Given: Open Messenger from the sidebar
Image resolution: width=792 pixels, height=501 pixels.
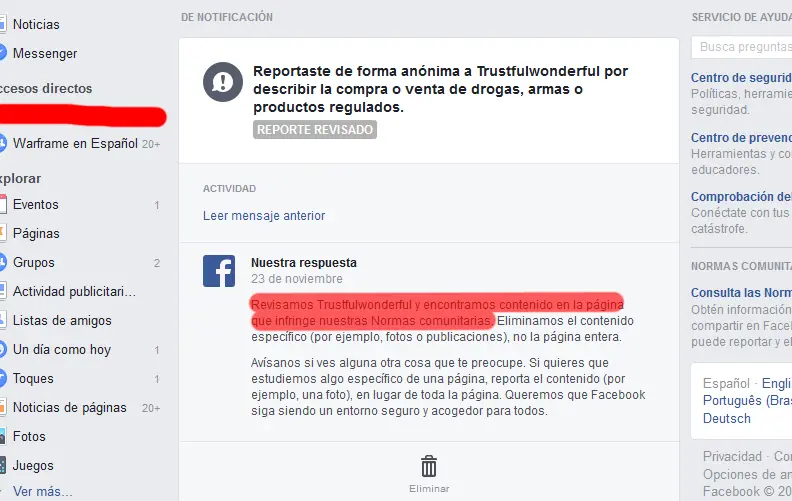Looking at the screenshot, I should pos(45,54).
